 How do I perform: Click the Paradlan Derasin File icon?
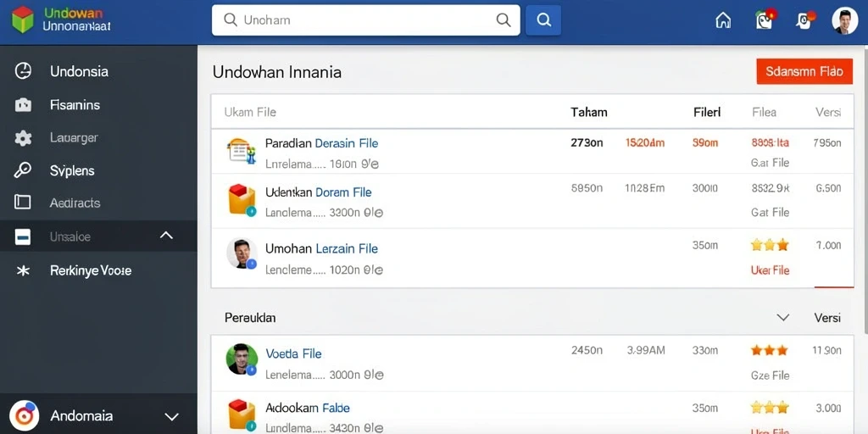pos(242,151)
